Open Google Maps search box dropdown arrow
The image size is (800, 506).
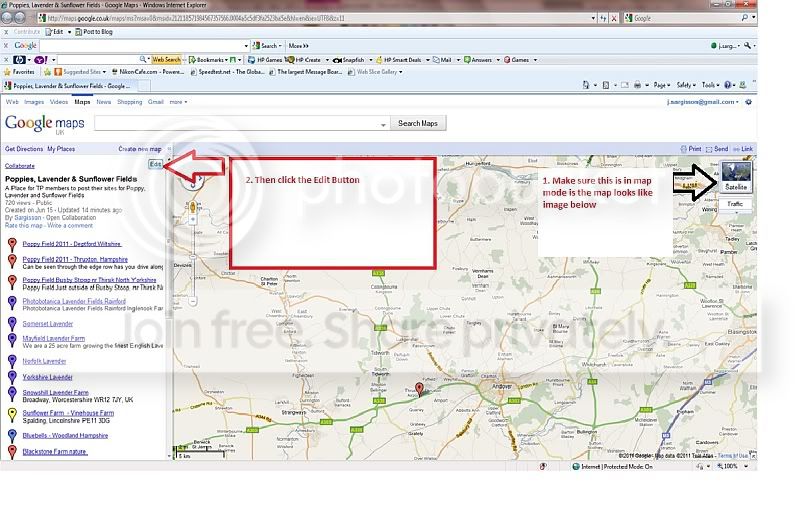[383, 125]
